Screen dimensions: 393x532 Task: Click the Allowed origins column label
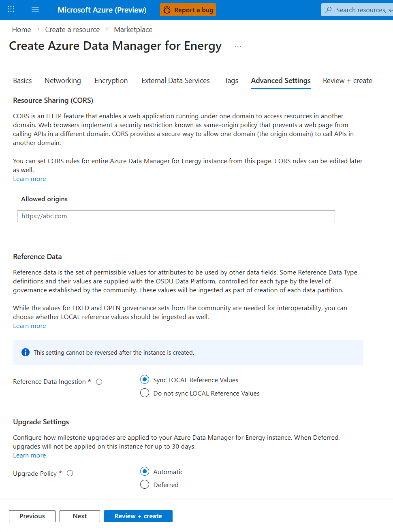(45, 199)
